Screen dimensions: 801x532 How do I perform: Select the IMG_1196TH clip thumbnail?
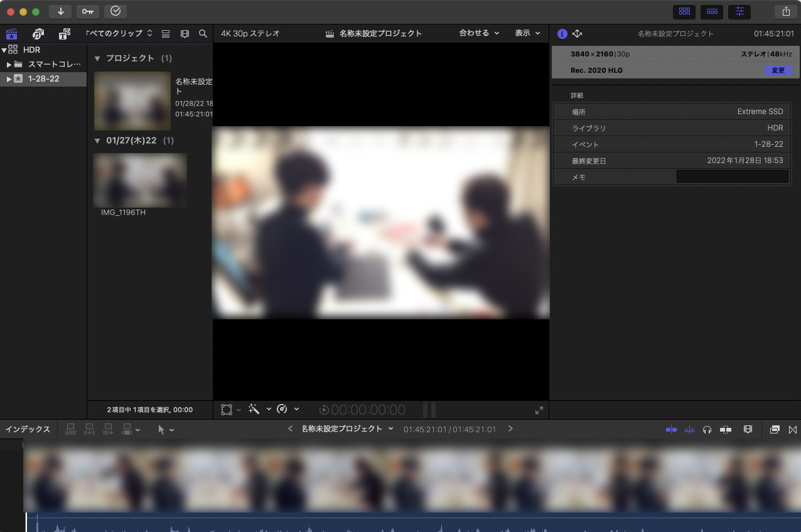coord(140,181)
